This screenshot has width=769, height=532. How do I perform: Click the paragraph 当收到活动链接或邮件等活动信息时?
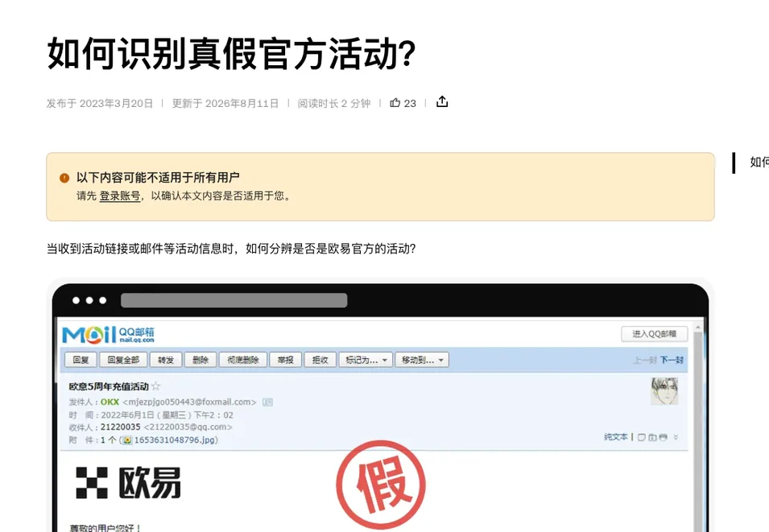231,249
